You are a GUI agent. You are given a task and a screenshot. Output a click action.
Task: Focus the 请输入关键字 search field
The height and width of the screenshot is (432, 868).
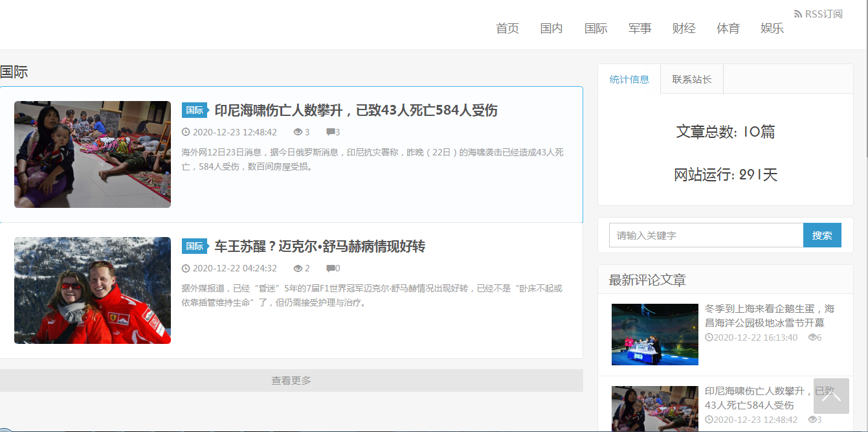pyautogui.click(x=706, y=235)
